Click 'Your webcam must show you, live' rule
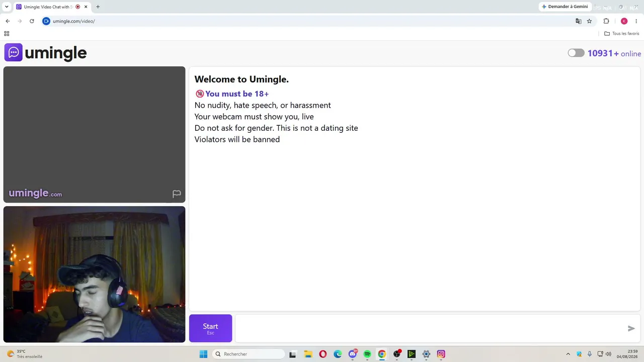The height and width of the screenshot is (362, 644). 254,117
